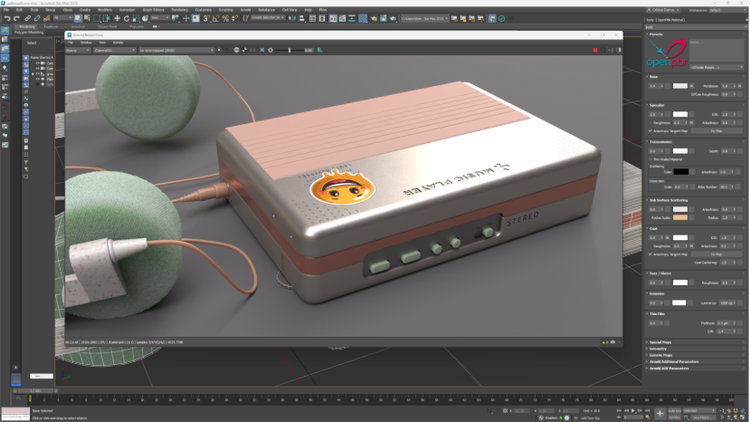This screenshot has width=750, height=422.
Task: Toggle Thin-Walled Material checkbox
Action: click(651, 159)
